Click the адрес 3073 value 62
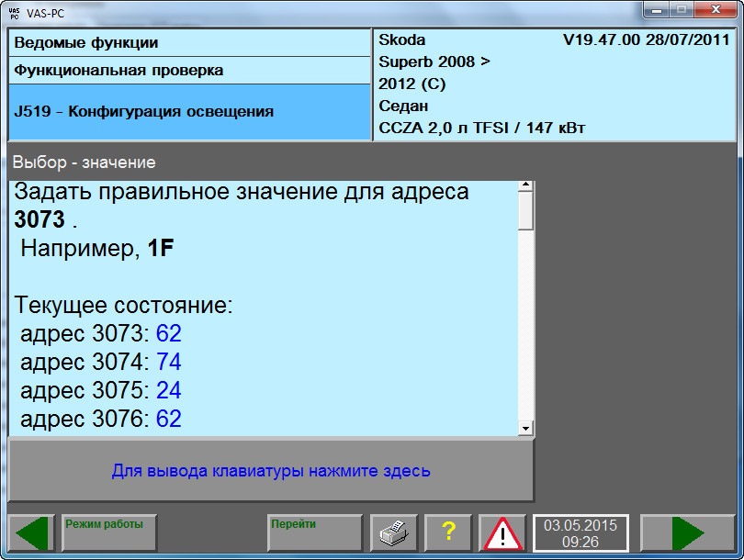The height and width of the screenshot is (560, 744). pyautogui.click(x=168, y=333)
